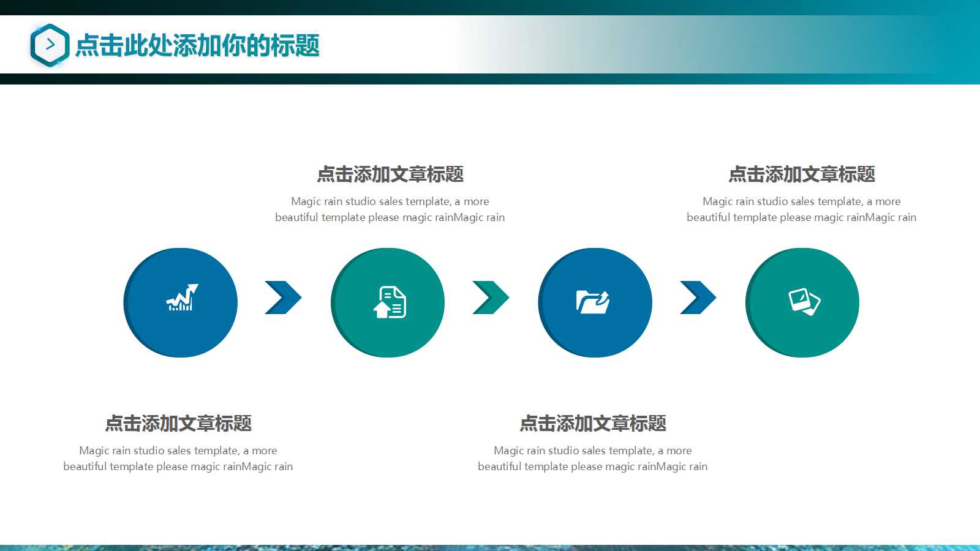Select the lower-left 点击添加文章标题 heading

coord(178,424)
